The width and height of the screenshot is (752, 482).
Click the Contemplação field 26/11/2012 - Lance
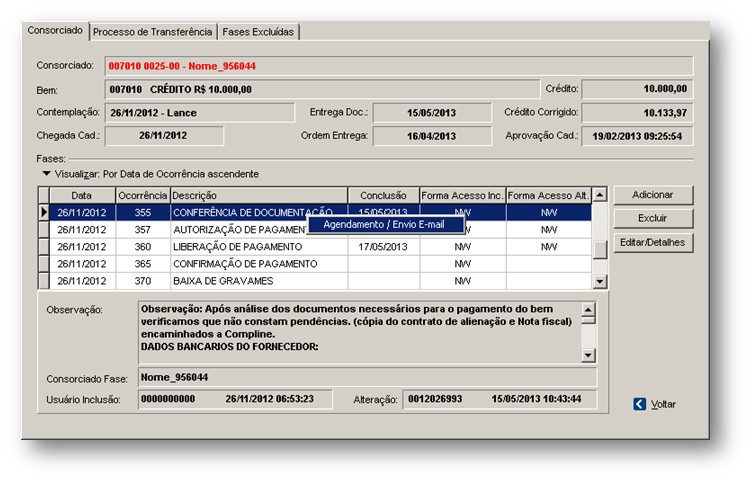point(200,113)
